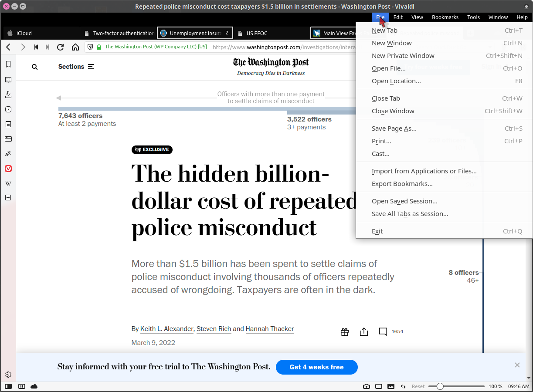Select New Tab in File menu
The height and width of the screenshot is (392, 533).
[x=444, y=30]
